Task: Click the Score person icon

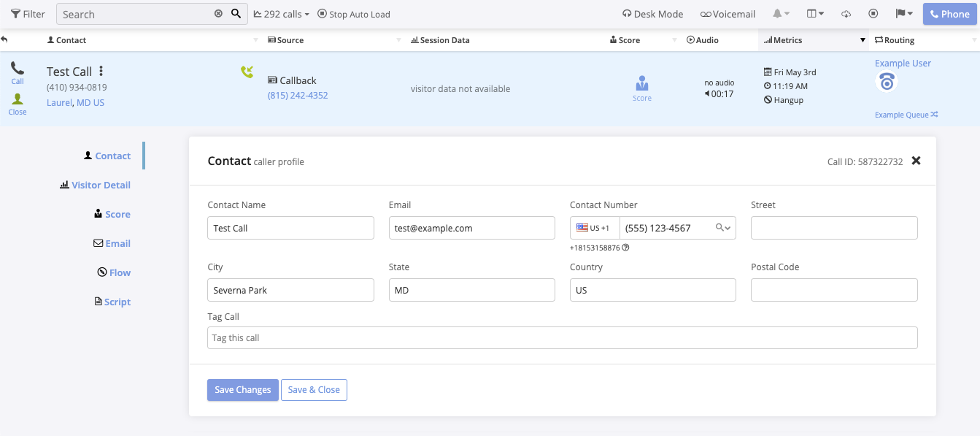Action: click(642, 84)
